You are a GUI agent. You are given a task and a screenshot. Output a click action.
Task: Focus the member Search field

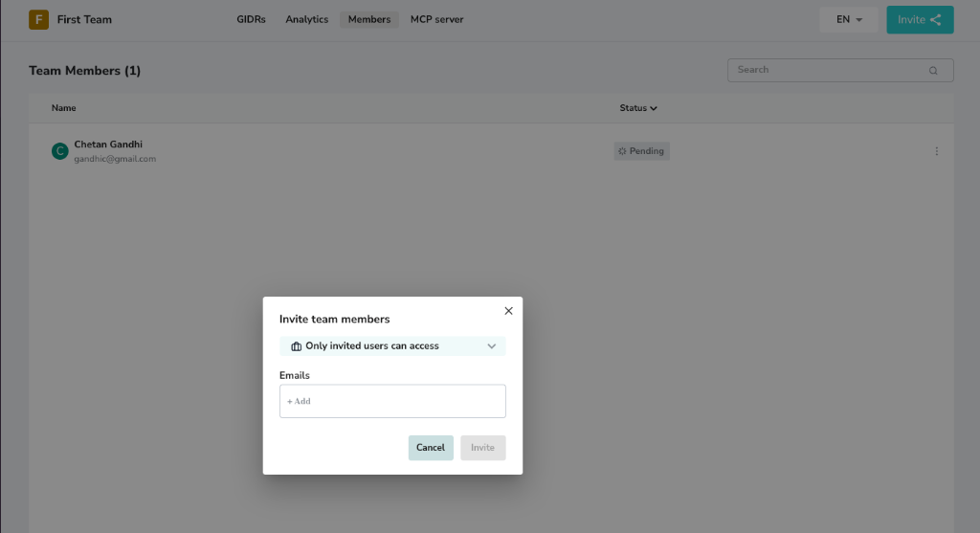(840, 70)
